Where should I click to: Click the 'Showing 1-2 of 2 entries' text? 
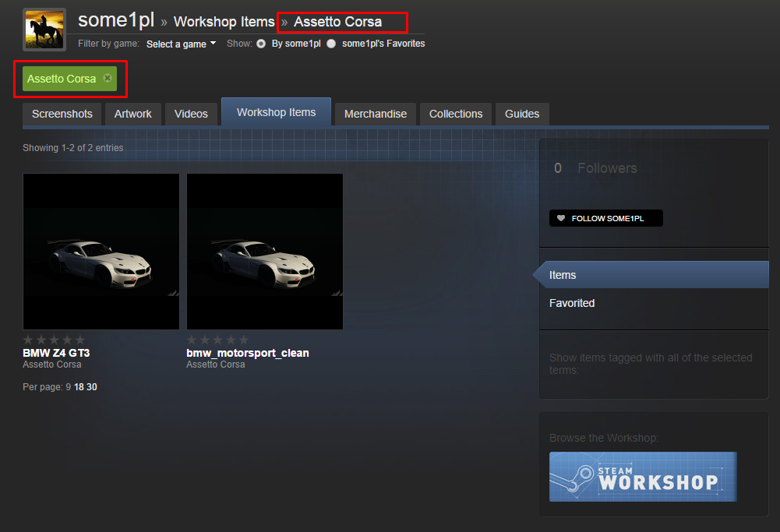(73, 148)
